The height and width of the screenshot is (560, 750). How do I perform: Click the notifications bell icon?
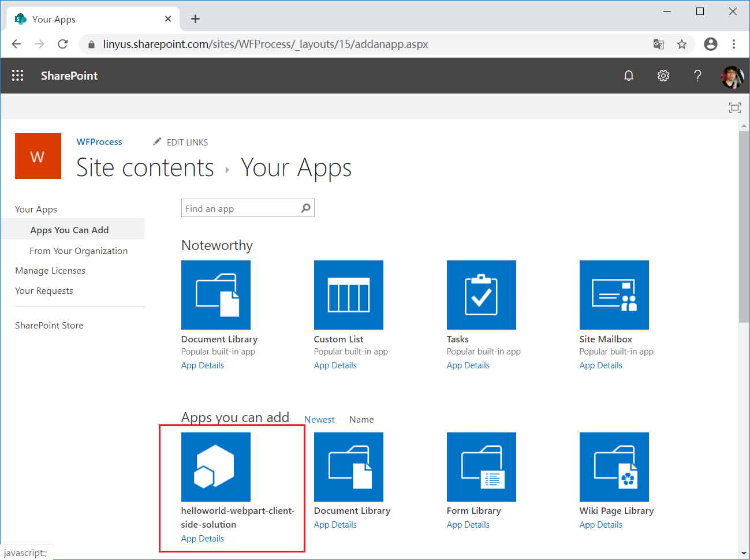629,75
